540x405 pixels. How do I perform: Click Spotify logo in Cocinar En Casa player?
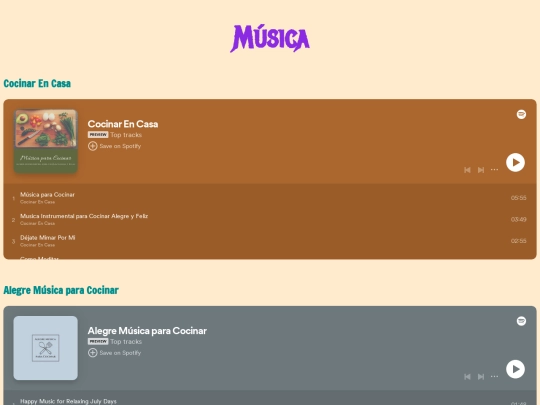point(521,114)
